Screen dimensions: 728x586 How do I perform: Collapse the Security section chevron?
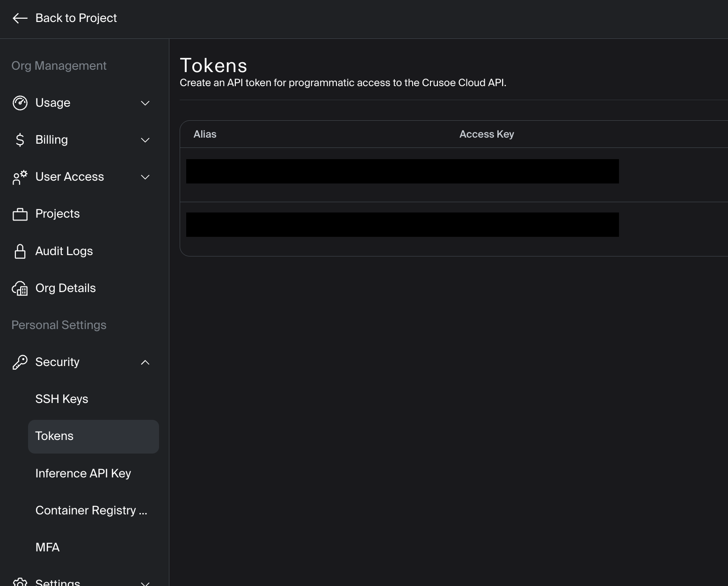(x=146, y=362)
